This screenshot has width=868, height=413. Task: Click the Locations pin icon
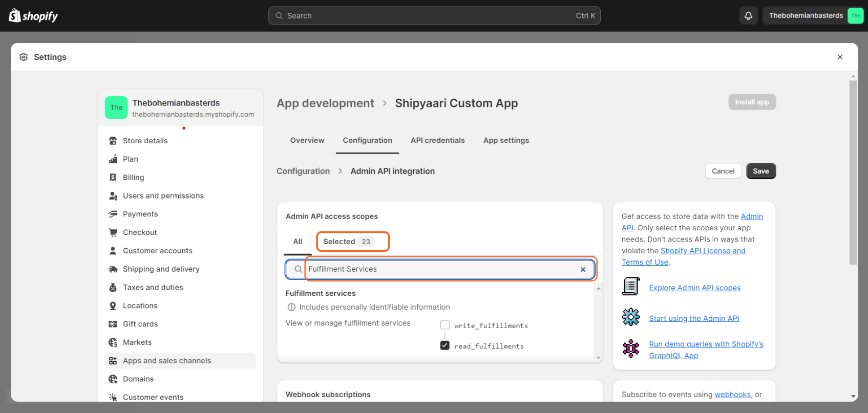(x=113, y=306)
